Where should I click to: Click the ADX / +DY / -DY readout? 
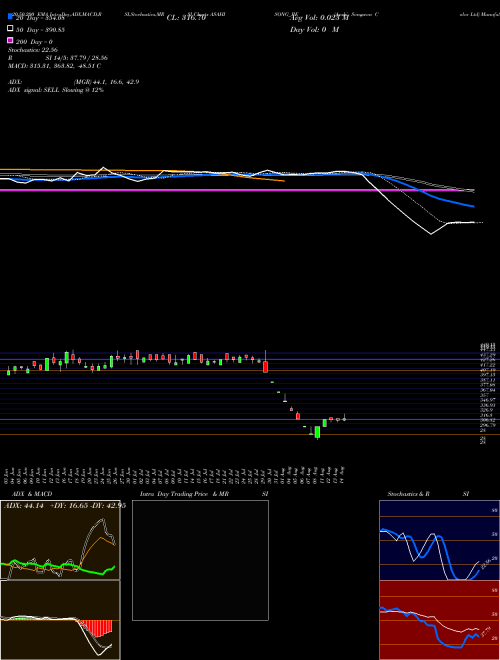pyautogui.click(x=65, y=506)
